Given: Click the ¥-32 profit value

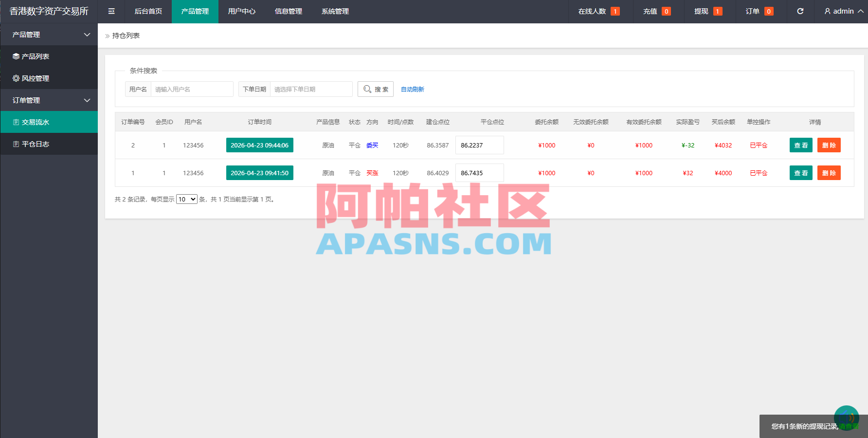Looking at the screenshot, I should click(688, 145).
